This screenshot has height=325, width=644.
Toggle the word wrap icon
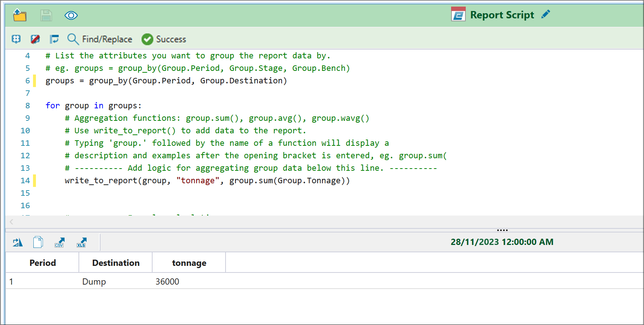[x=54, y=39]
